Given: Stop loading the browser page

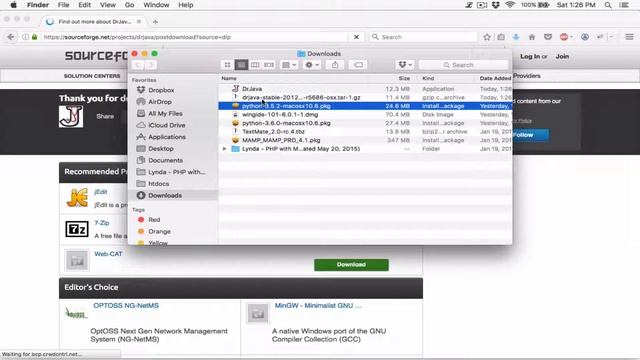Looking at the screenshot, I should 356,37.
